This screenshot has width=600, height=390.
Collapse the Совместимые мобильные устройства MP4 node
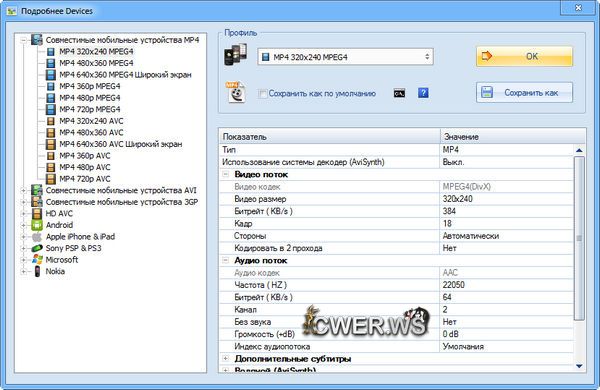pos(24,40)
